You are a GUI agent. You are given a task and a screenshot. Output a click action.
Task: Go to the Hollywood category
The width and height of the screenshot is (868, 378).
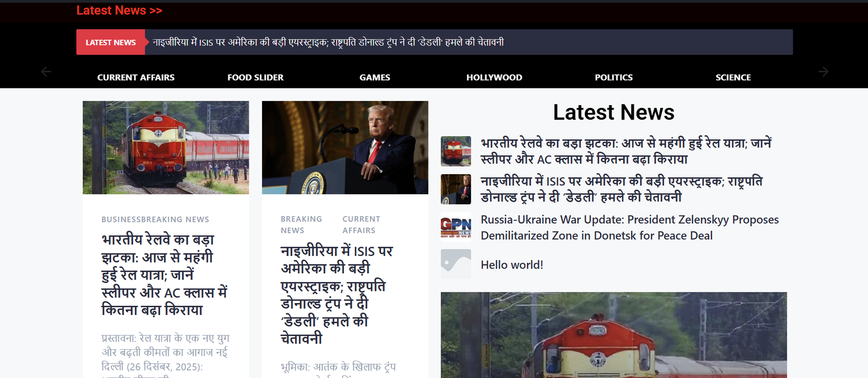494,78
